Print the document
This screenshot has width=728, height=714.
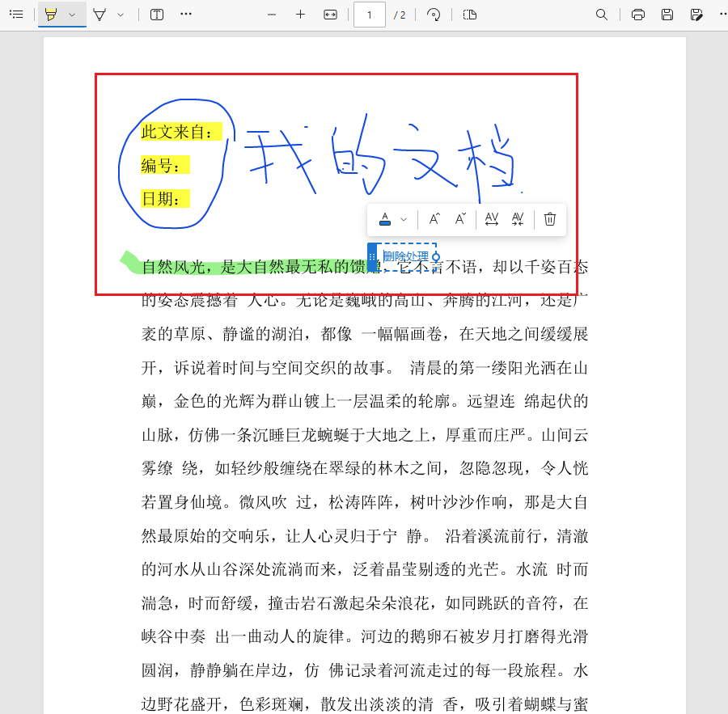tap(638, 15)
